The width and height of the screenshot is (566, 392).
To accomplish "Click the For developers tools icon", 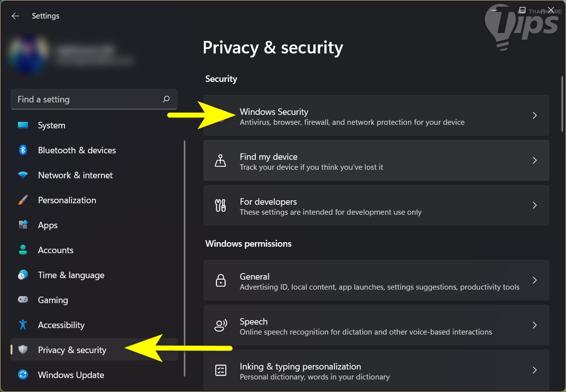I will click(220, 206).
